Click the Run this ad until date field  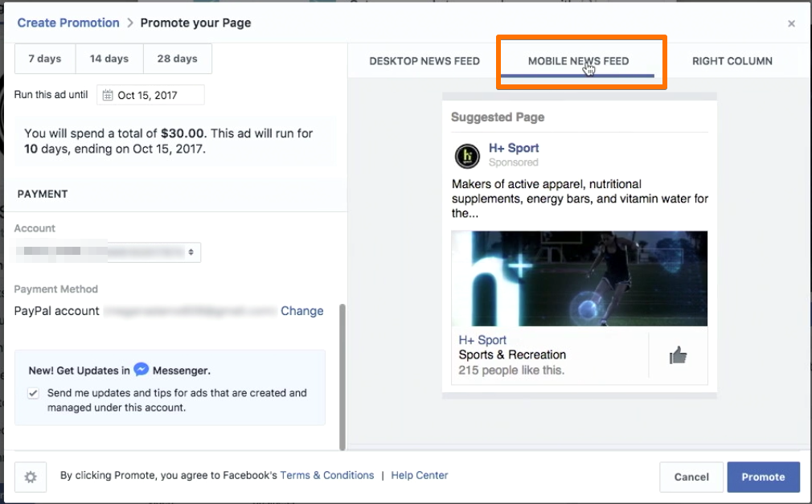pos(150,96)
